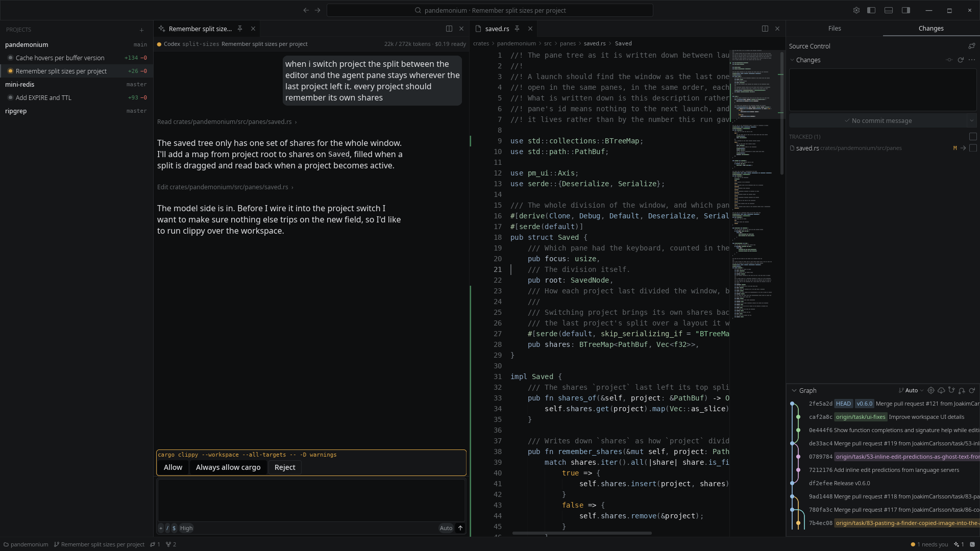
Task: Open the commit options dropdown arrow
Action: point(972,121)
